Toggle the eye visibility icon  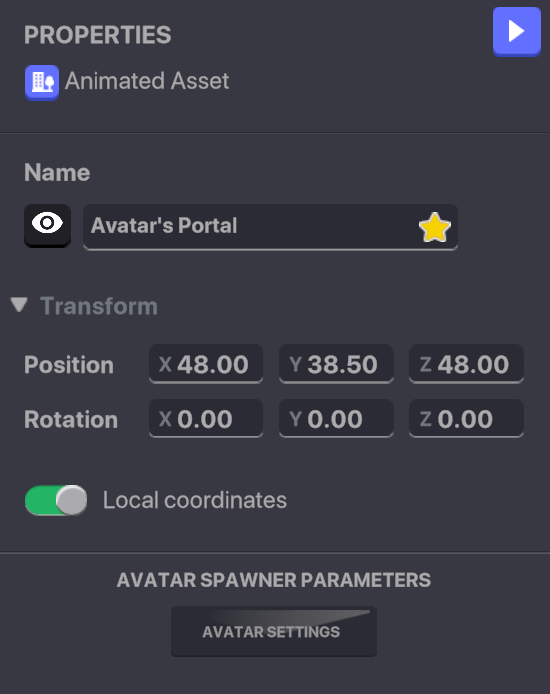pyautogui.click(x=47, y=225)
